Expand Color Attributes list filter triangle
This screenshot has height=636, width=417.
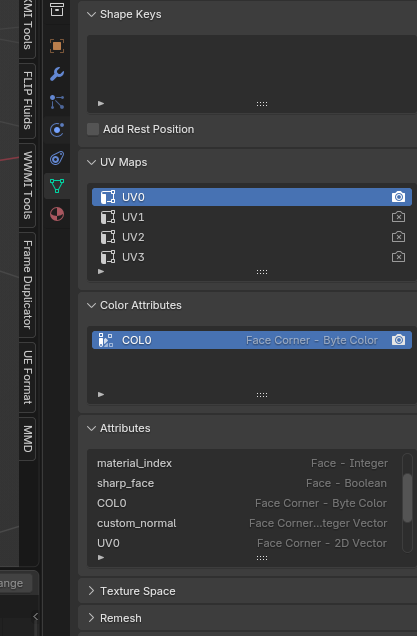pyautogui.click(x=101, y=394)
